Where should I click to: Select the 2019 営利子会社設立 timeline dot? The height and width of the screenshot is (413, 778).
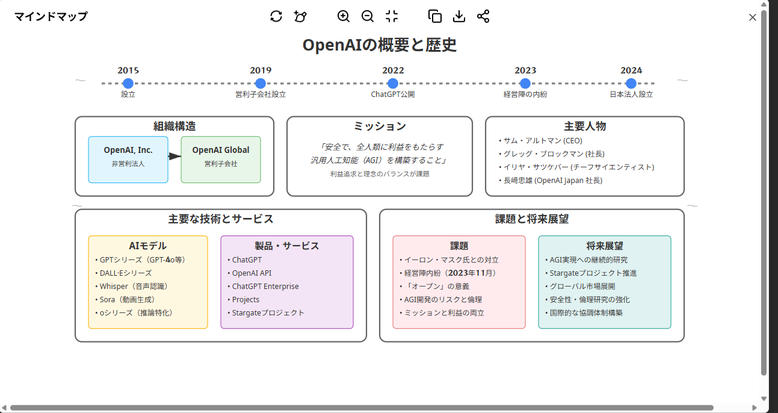point(260,83)
